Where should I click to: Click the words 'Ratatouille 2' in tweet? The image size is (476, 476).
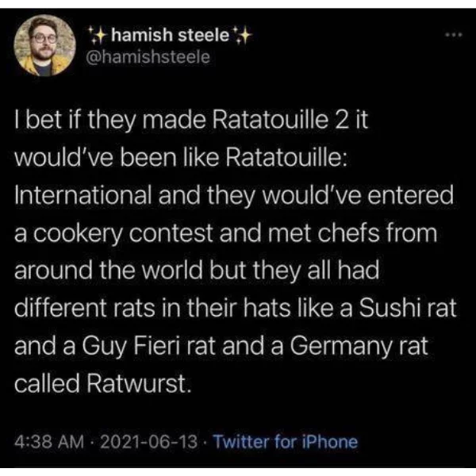point(279,120)
